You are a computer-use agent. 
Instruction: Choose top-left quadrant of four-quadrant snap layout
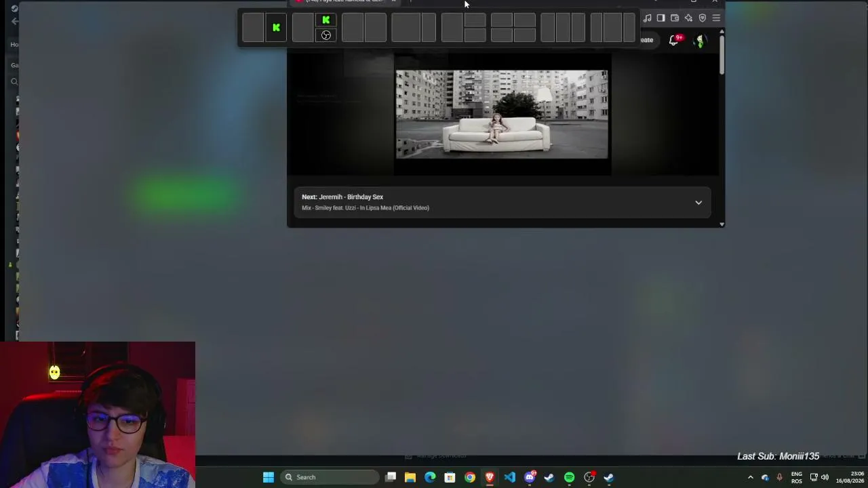pos(502,20)
